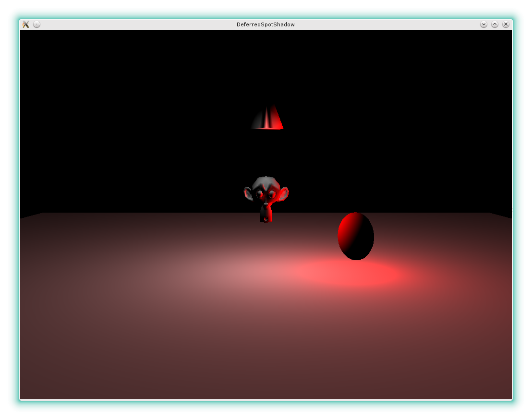Maximize the DeferredSpotShadow window
The width and height of the screenshot is (532, 420).
(495, 24)
